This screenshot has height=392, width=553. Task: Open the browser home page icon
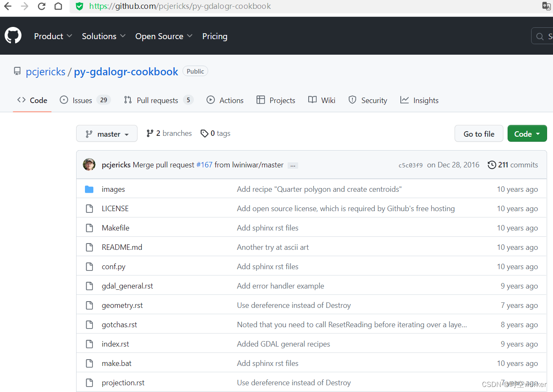pos(58,6)
